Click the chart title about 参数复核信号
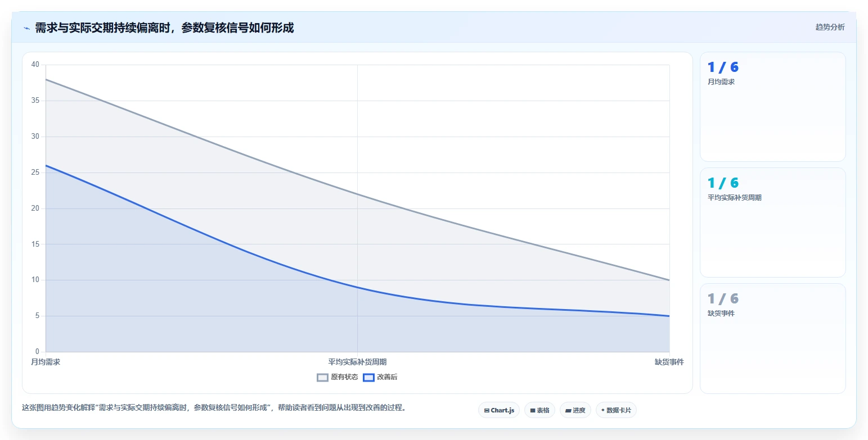This screenshot has width=868, height=440. click(x=164, y=28)
